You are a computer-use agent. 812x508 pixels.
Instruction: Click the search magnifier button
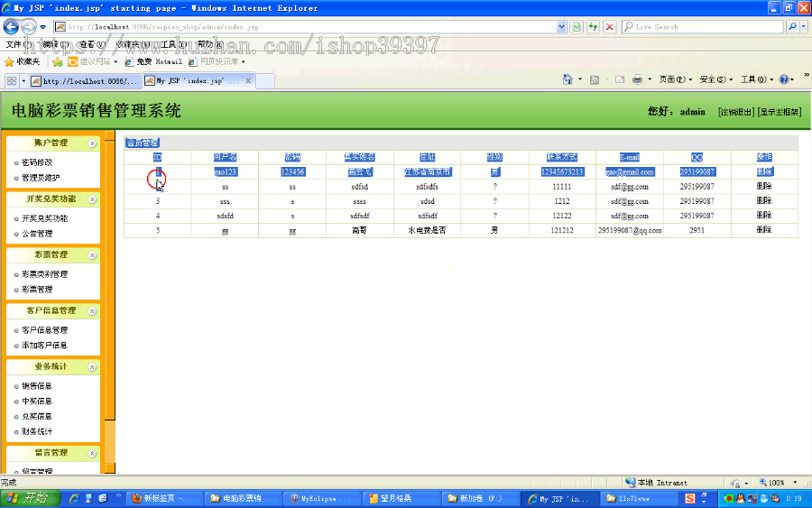tap(792, 27)
